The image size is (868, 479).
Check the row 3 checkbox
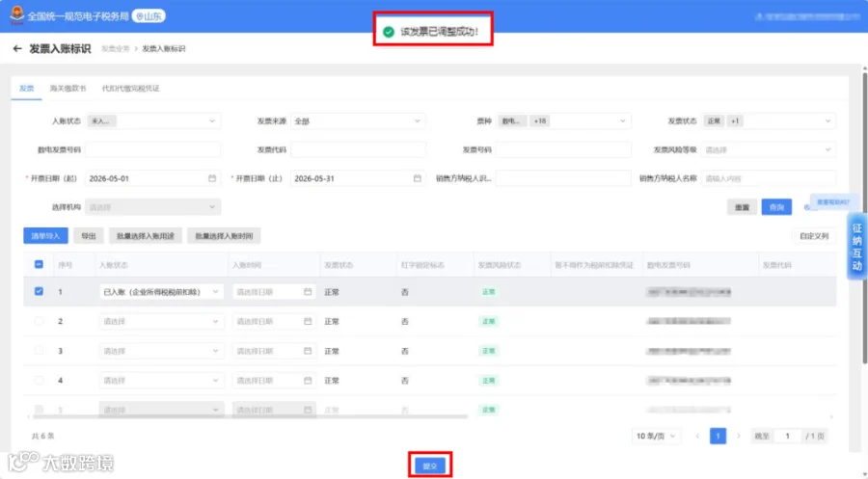coord(39,350)
